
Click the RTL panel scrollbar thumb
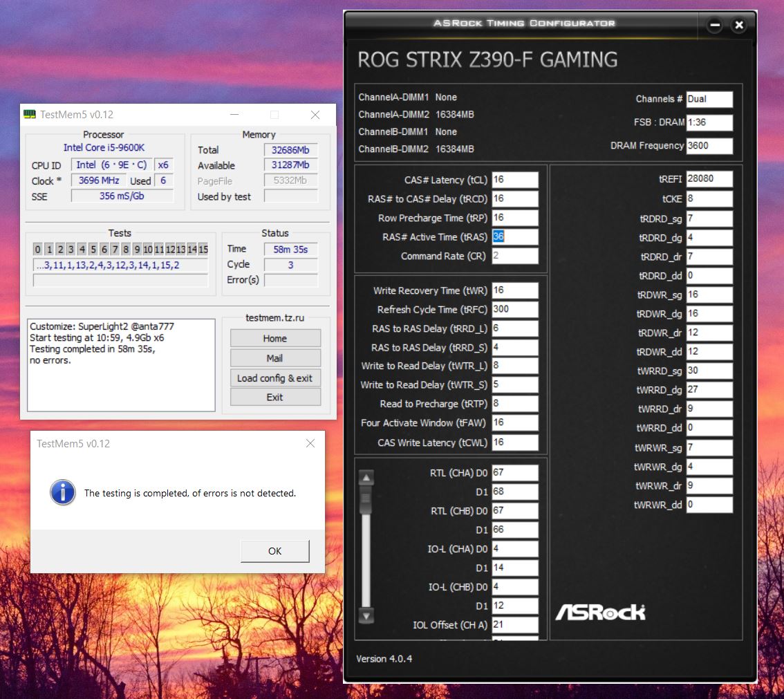(366, 500)
